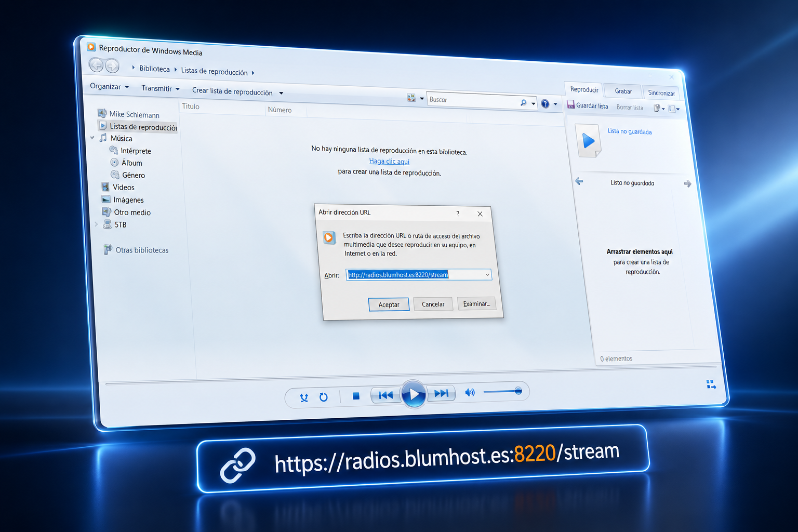Open the view options icon
The width and height of the screenshot is (798, 532).
(411, 98)
